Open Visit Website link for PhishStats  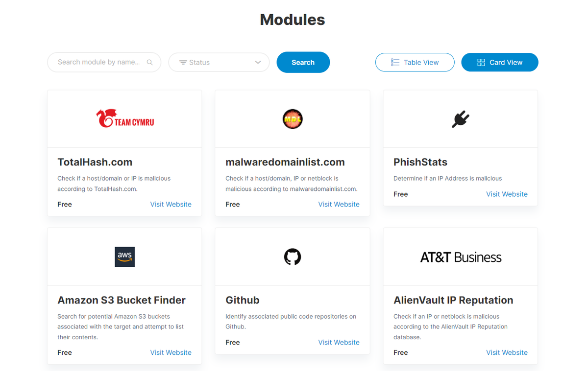507,194
